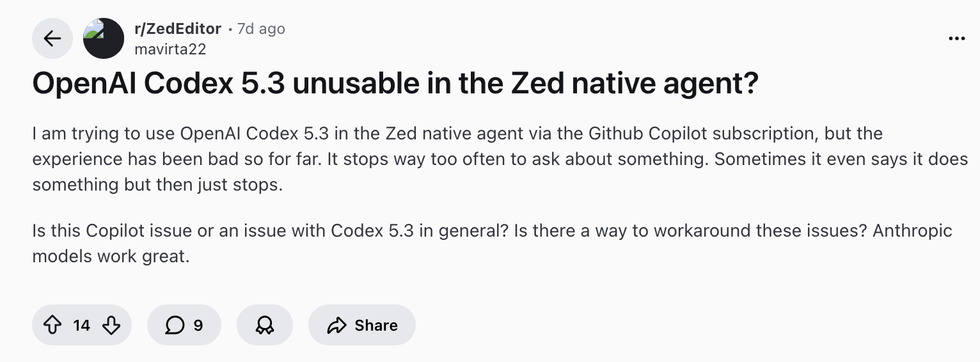Click the "7d ago" post timestamp

(261, 29)
